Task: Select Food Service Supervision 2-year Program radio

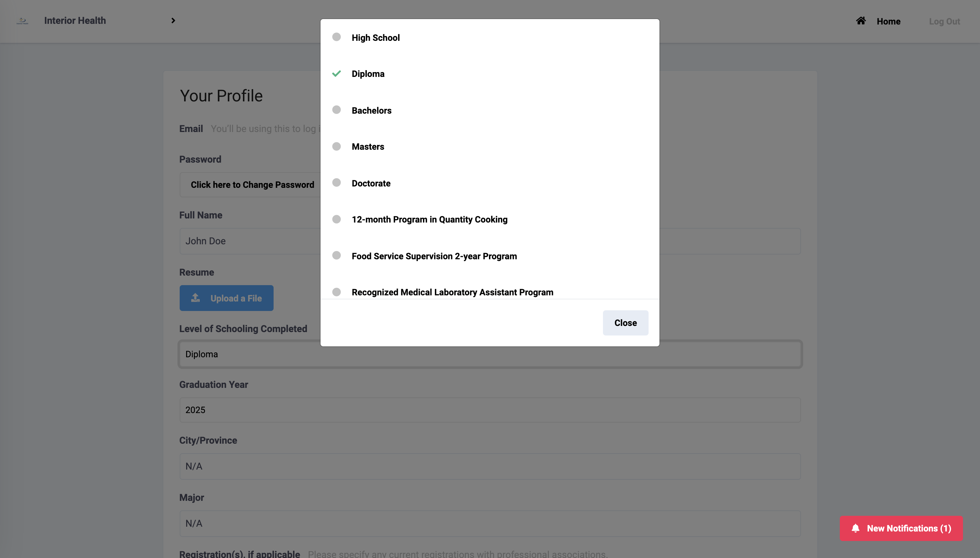Action: [x=337, y=255]
